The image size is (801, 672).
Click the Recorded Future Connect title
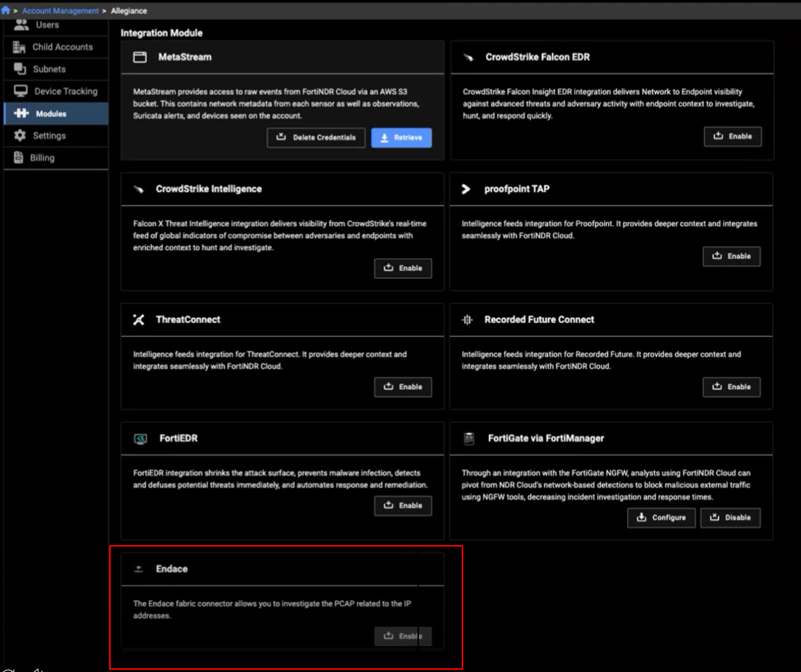[539, 320]
